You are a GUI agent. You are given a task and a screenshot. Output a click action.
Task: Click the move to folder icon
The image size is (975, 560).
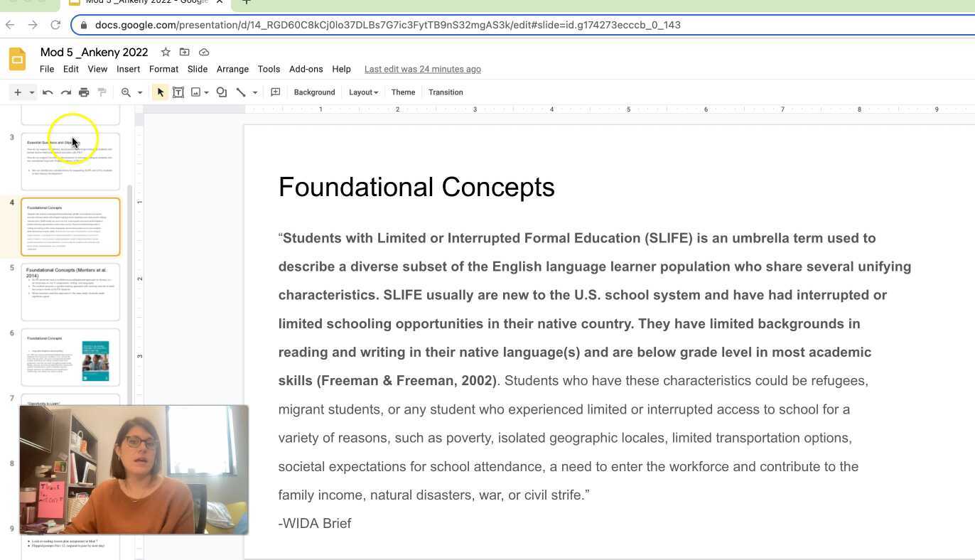pyautogui.click(x=185, y=52)
